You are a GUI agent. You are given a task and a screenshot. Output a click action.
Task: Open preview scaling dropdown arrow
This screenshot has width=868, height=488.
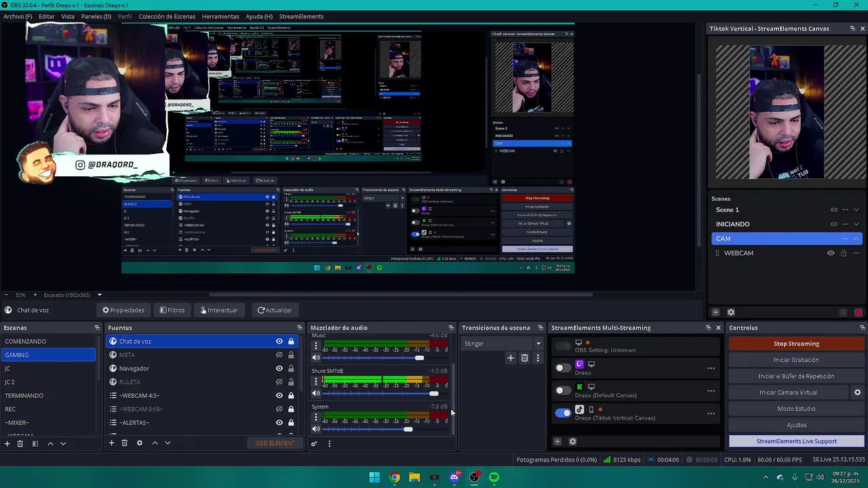(x=99, y=295)
